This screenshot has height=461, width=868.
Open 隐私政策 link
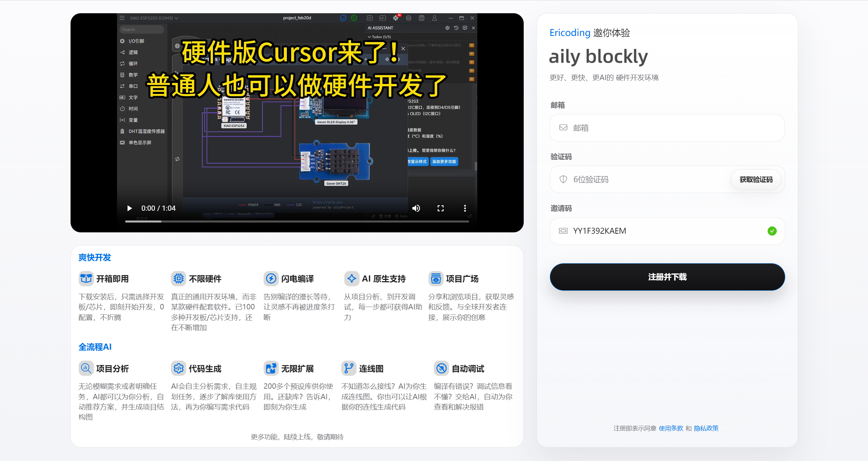[x=706, y=428]
